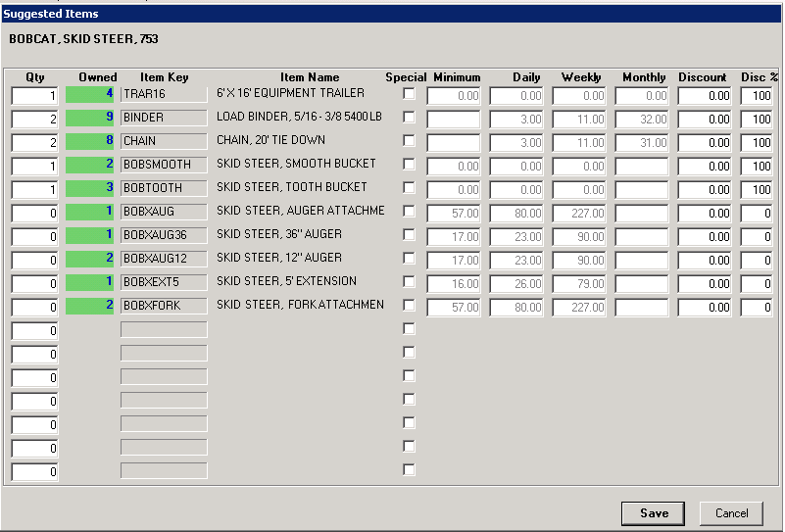Click 'SKID STEER, 5' EXTENSION' item name
This screenshot has width=785, height=532.
(286, 281)
